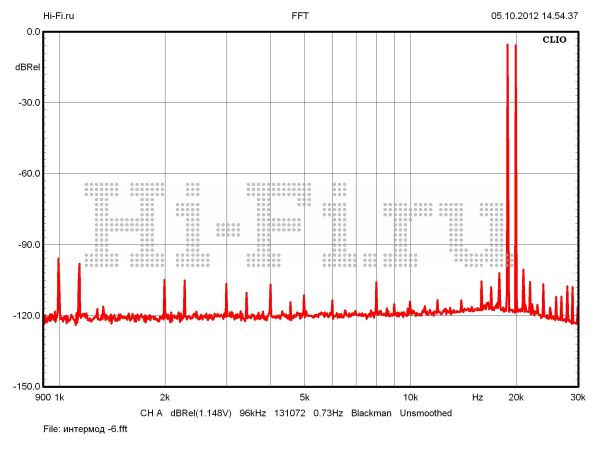
Task: Click the 30k label on the frequency axis
Action: tap(577, 398)
